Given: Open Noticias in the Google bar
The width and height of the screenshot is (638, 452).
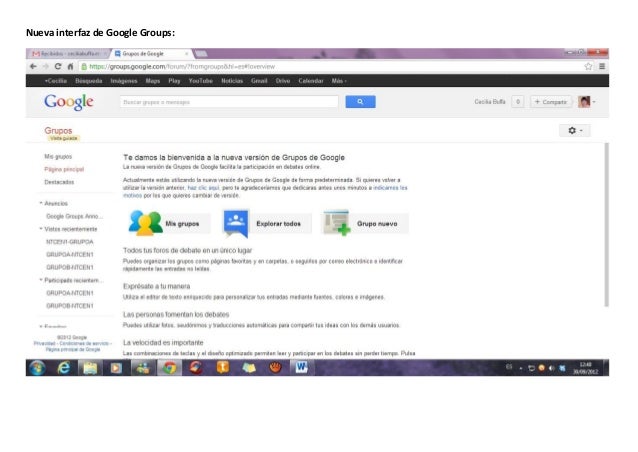Looking at the screenshot, I should click(232, 81).
